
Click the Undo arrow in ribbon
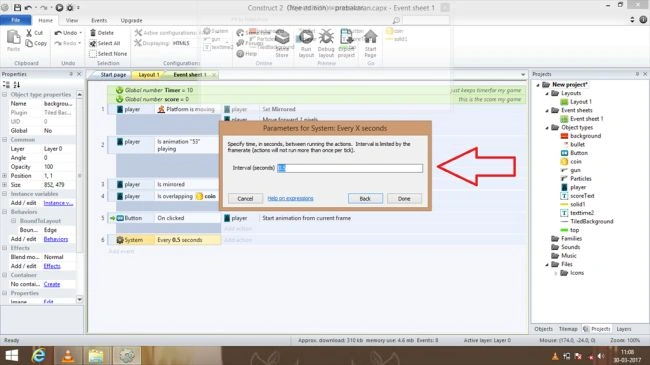click(58, 33)
